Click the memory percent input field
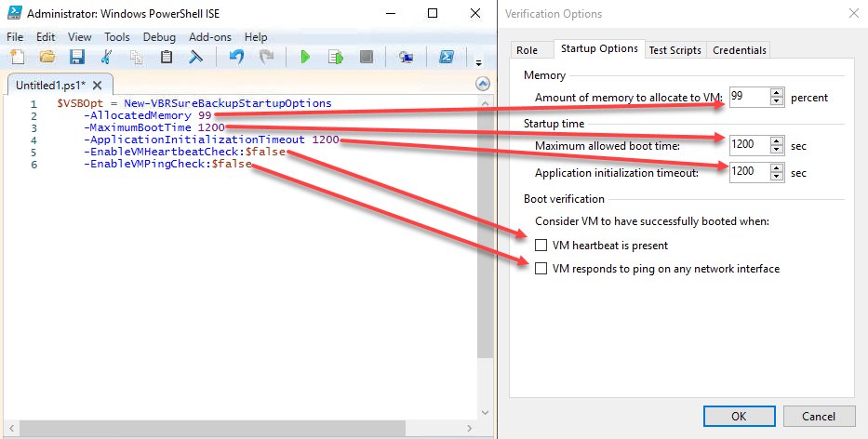The image size is (868, 439). [x=750, y=97]
